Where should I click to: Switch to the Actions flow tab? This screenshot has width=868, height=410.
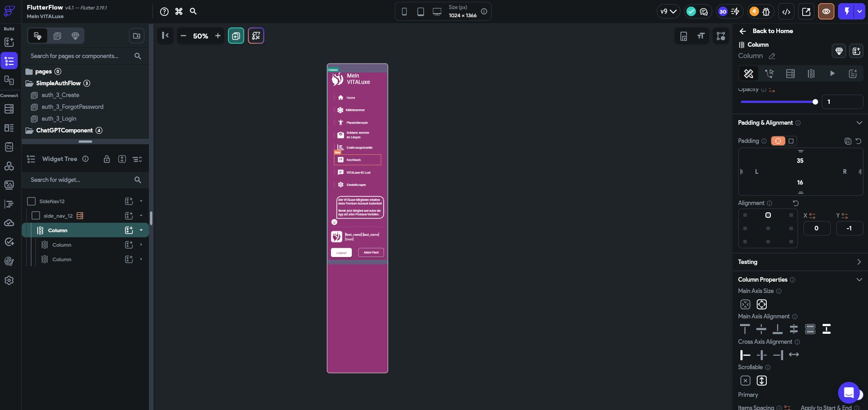(x=769, y=73)
